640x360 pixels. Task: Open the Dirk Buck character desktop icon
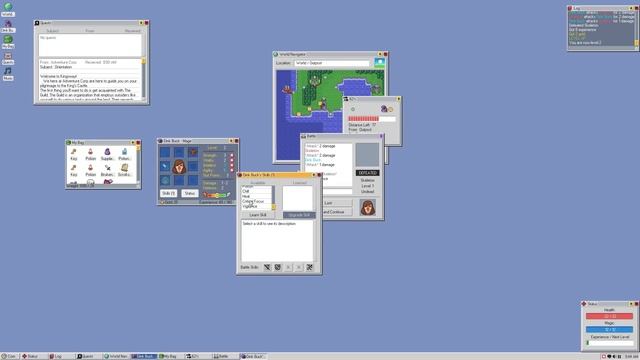point(8,26)
